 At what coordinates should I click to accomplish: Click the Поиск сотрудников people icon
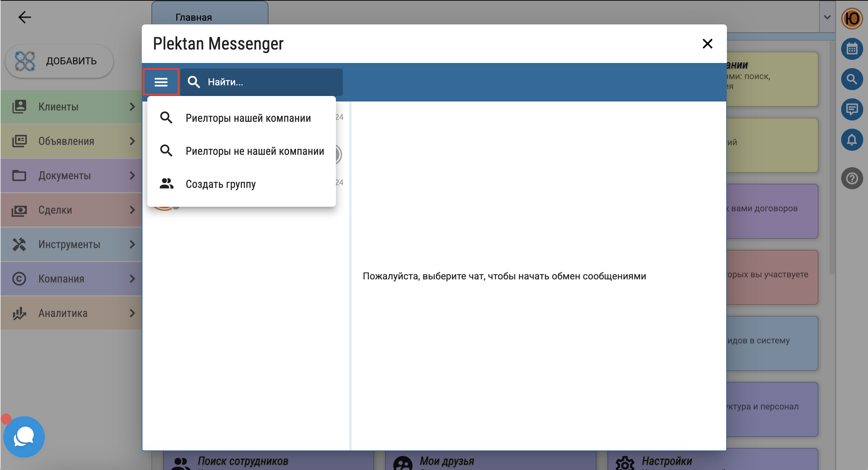[181, 463]
